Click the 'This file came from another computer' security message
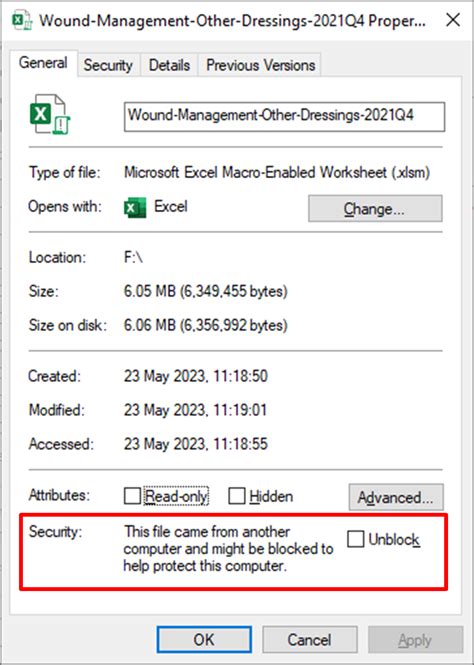Viewport: 474px width, 665px height. tap(229, 549)
